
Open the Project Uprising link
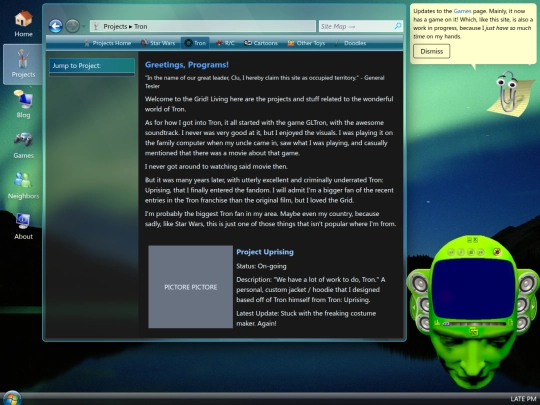tap(265, 252)
